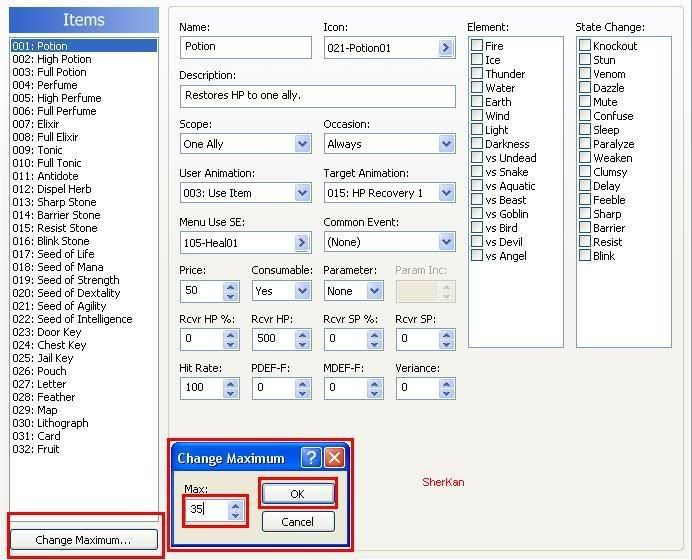Click the Price spinner arrows
This screenshot has width=692, height=560.
click(231, 291)
